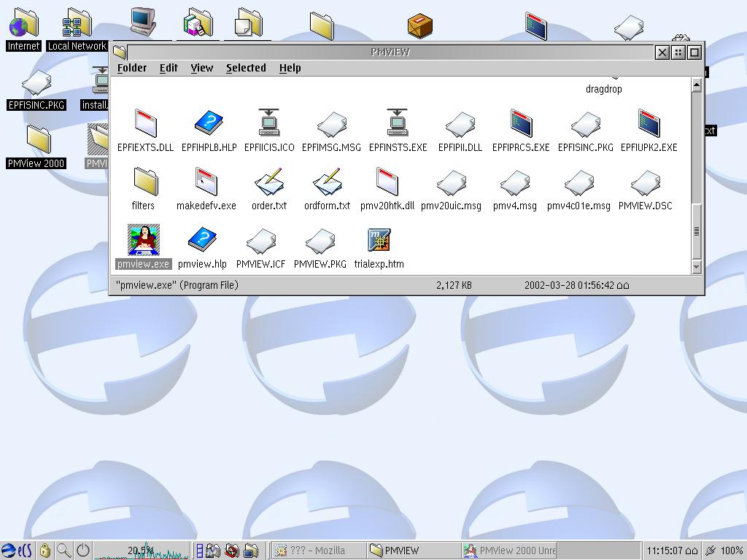Select the EPFIPRCS.EXE program icon
This screenshot has width=747, height=560.
click(x=521, y=123)
